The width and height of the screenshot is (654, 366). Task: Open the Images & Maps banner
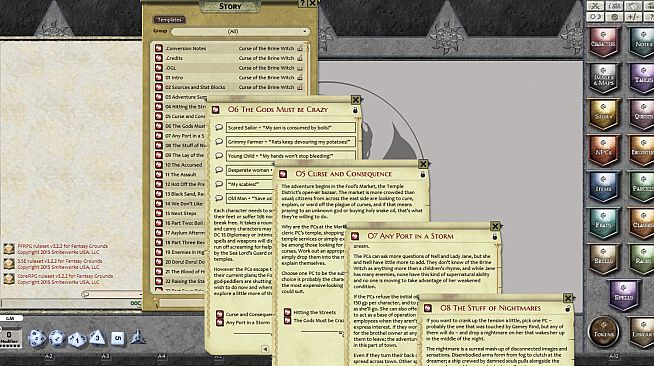(603, 78)
